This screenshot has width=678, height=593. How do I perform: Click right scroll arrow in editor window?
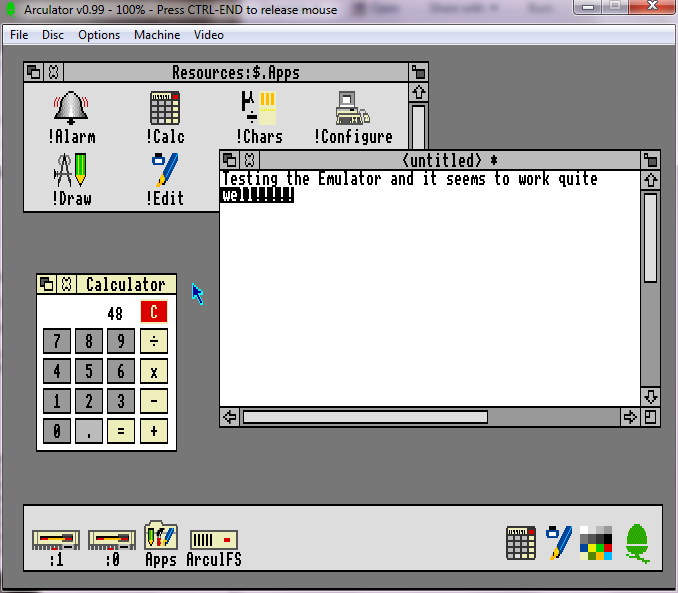630,417
